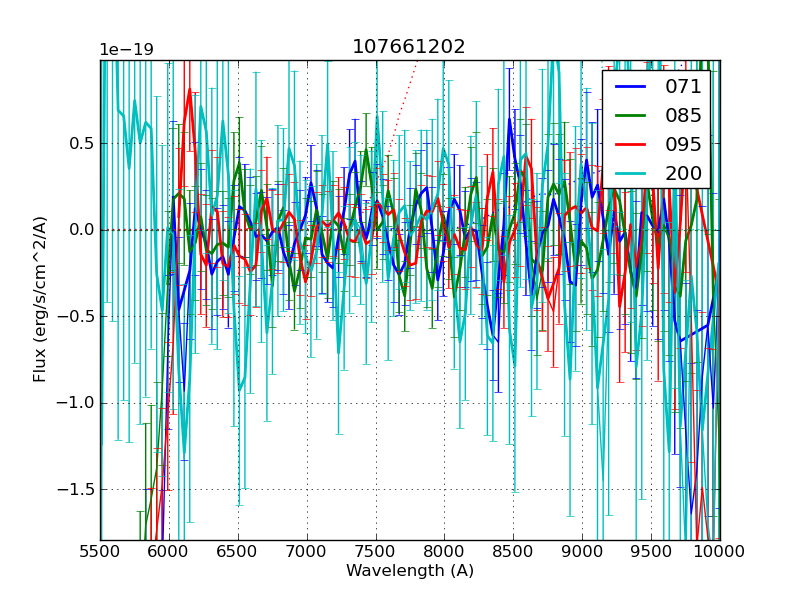Click the Wavelength (A) x-axis label
This screenshot has width=800, height=600.
(410, 571)
